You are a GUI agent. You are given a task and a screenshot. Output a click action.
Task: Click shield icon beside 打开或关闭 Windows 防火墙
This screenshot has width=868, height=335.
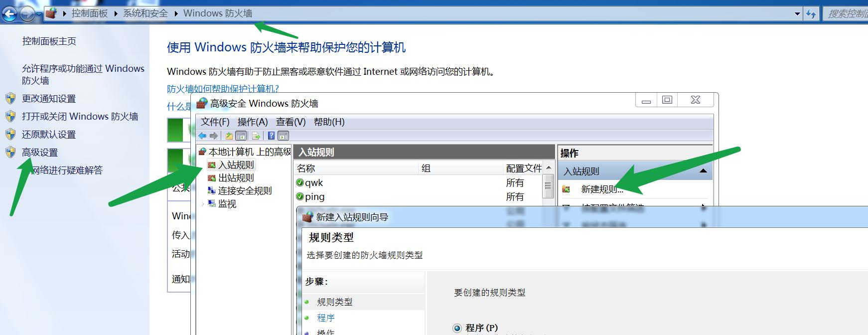click(x=10, y=116)
